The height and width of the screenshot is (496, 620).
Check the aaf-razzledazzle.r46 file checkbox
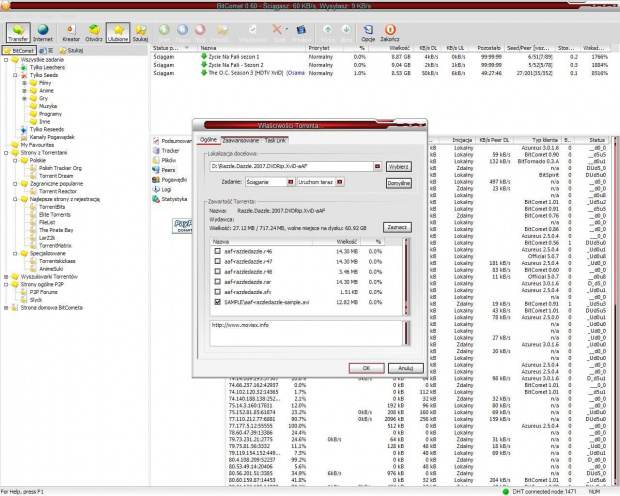tap(217, 251)
